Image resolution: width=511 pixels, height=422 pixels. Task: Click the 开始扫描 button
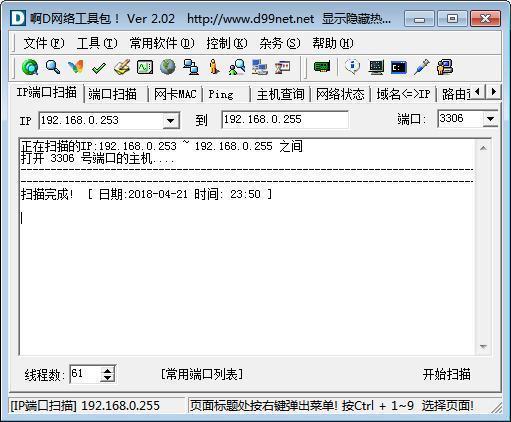point(447,374)
